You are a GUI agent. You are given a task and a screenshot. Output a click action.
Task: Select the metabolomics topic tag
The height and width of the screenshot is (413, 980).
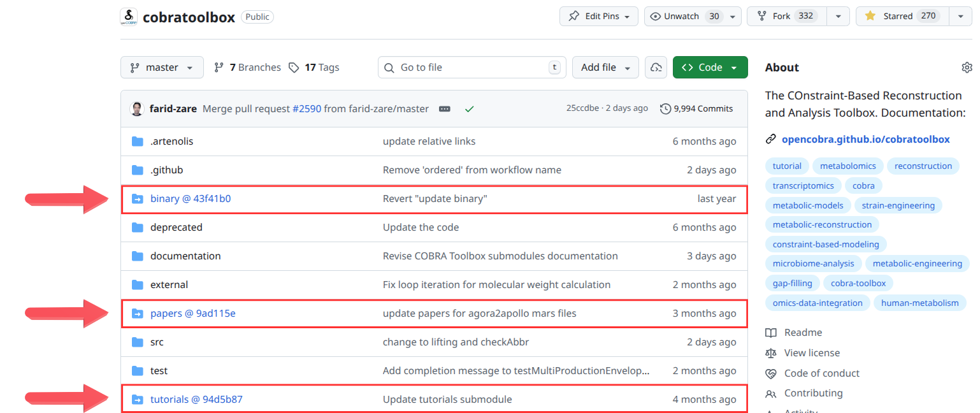pyautogui.click(x=847, y=166)
